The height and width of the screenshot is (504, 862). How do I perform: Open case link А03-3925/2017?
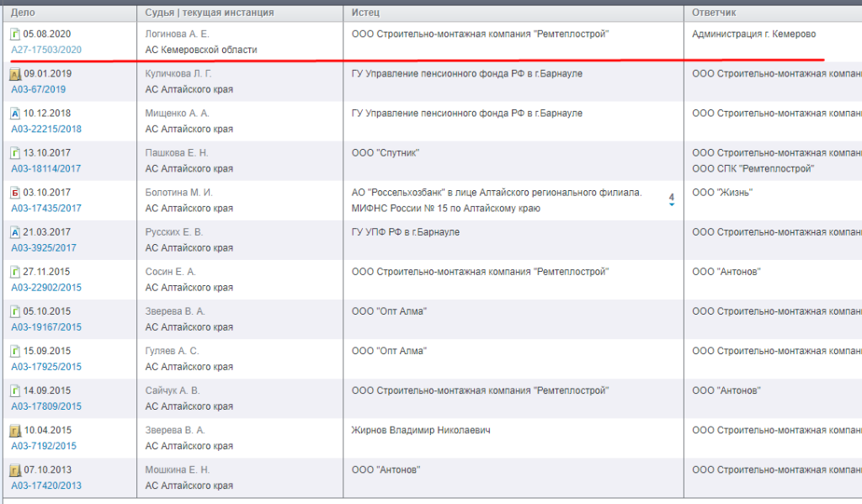click(x=44, y=247)
